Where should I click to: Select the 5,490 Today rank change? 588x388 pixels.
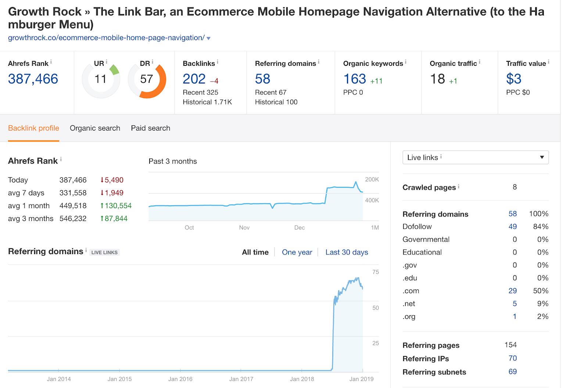112,180
